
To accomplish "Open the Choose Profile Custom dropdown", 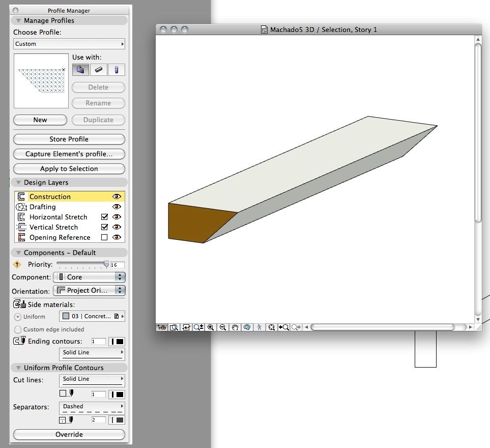I will coord(69,44).
